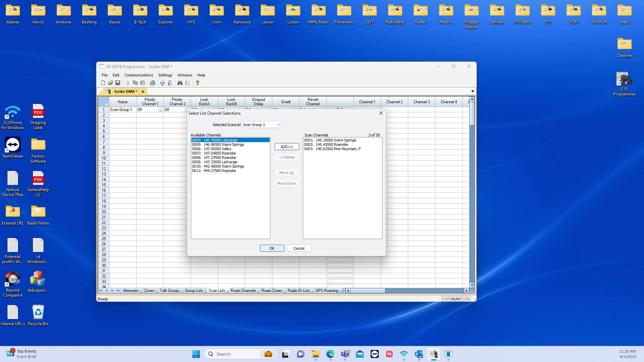Image resolution: width=644 pixels, height=362 pixels.
Task: Open Beyond Compare 4 desktop shortcut
Action: click(13, 284)
